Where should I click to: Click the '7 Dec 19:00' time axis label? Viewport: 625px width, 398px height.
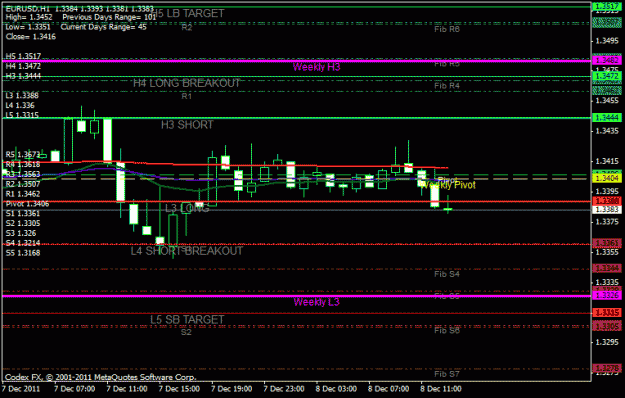232,389
